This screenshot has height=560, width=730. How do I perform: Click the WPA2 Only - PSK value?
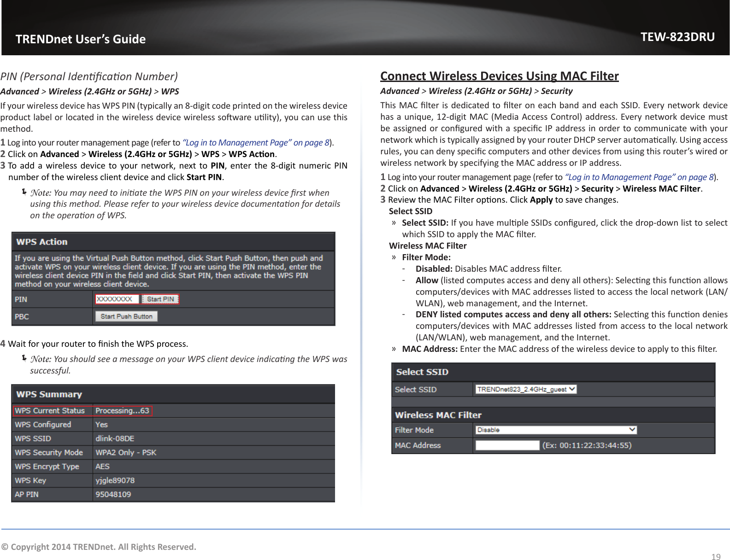(126, 453)
